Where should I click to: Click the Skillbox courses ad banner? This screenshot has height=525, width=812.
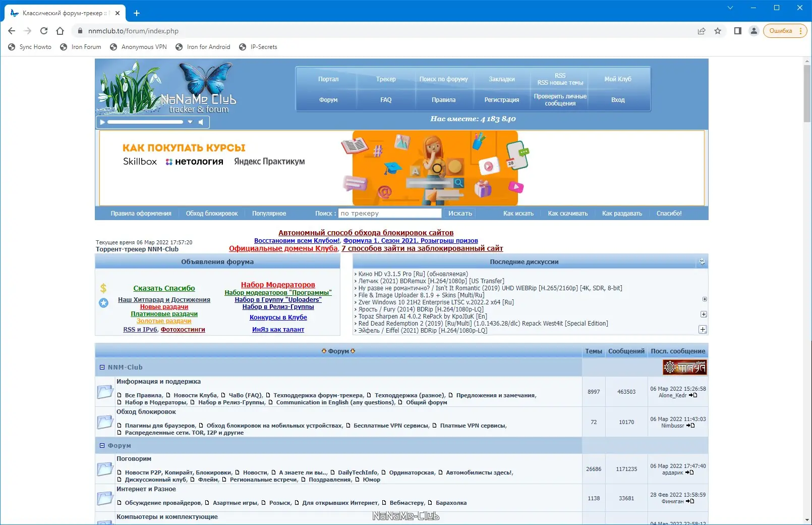click(x=401, y=168)
